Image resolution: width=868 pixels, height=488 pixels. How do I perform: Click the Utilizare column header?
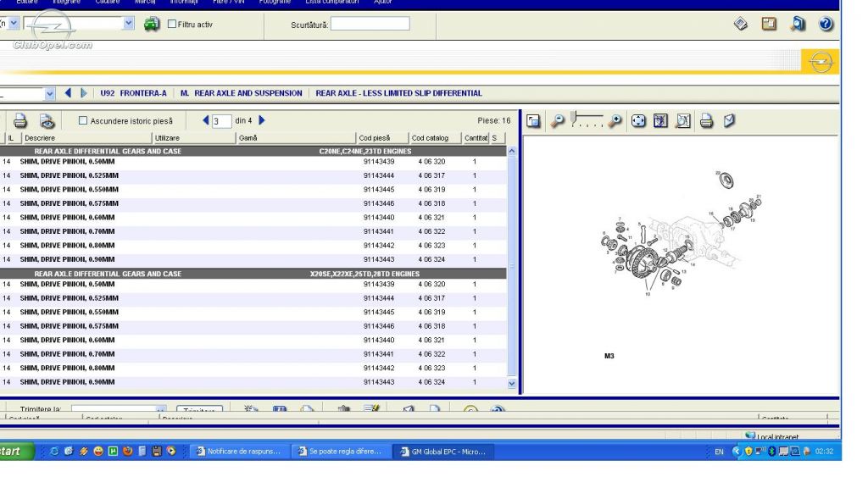193,138
